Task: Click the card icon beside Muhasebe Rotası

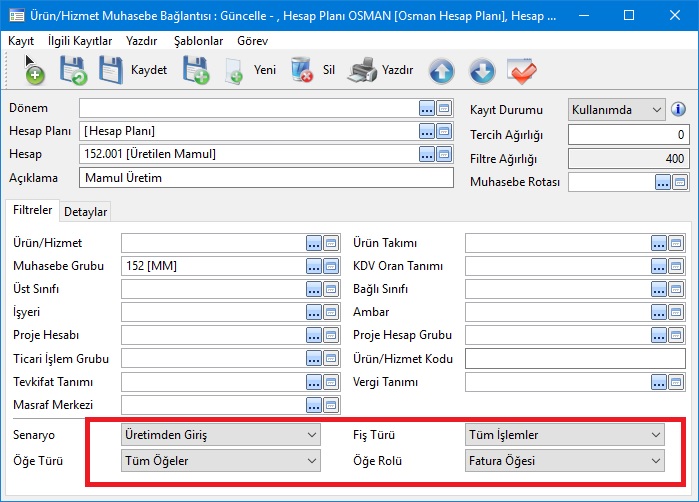Action: point(679,182)
